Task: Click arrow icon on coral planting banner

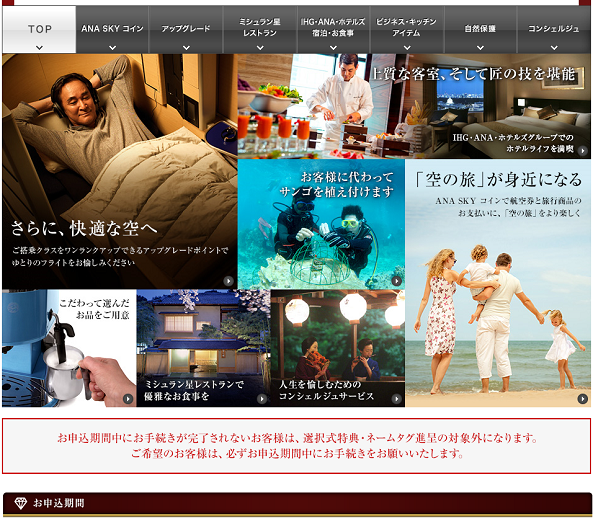Action: pos(396,281)
